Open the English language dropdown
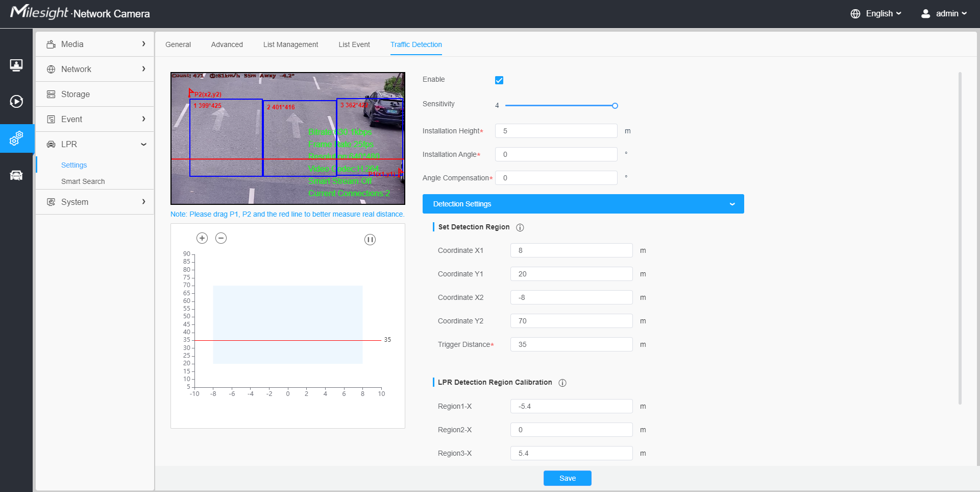The width and height of the screenshot is (980, 492). (x=876, y=14)
